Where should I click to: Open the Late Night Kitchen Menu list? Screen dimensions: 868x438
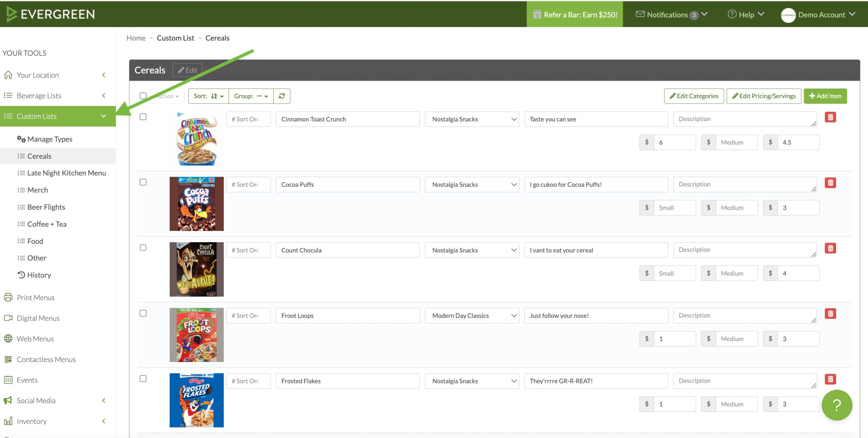66,173
